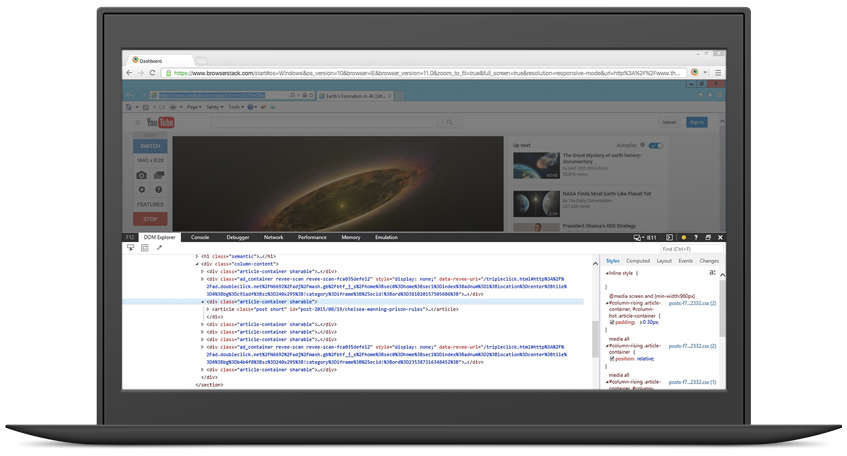
Task: Uncheck the padding property checkbox
Action: coord(612,323)
